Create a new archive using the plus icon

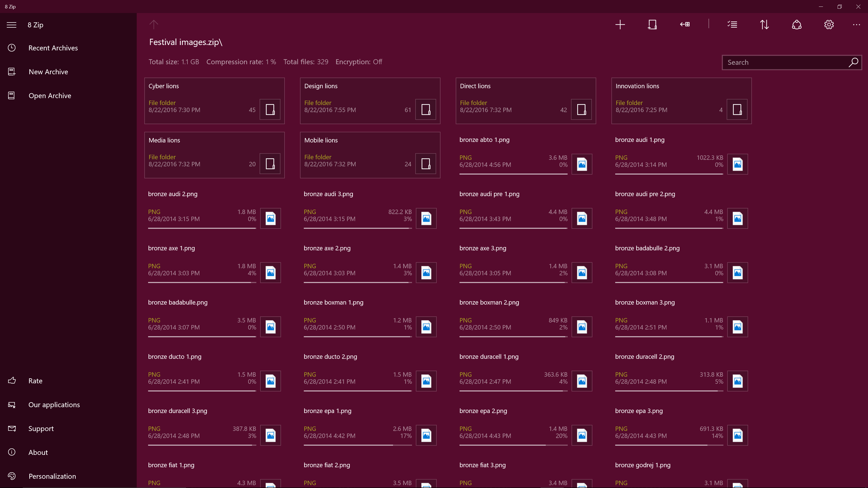pos(620,24)
